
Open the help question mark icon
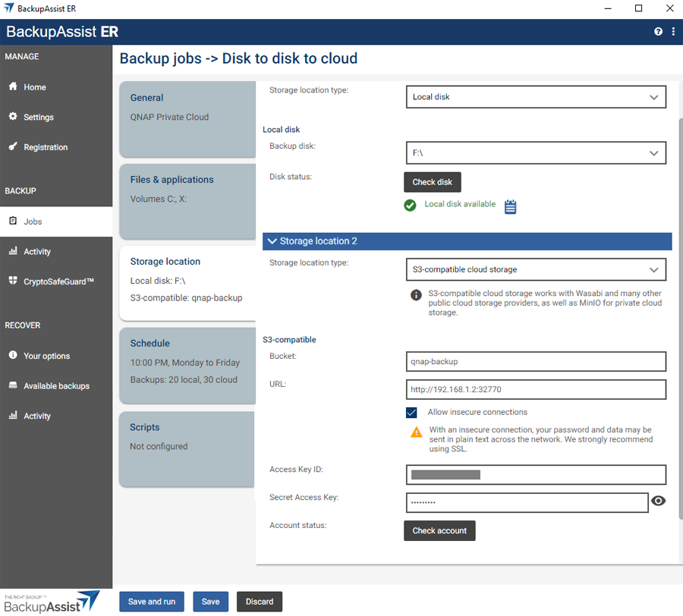(658, 31)
